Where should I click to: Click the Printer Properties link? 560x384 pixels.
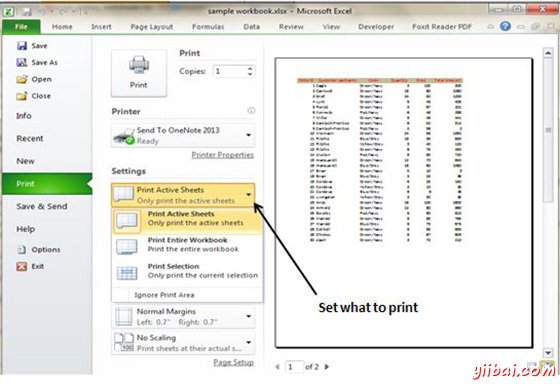pyautogui.click(x=222, y=155)
